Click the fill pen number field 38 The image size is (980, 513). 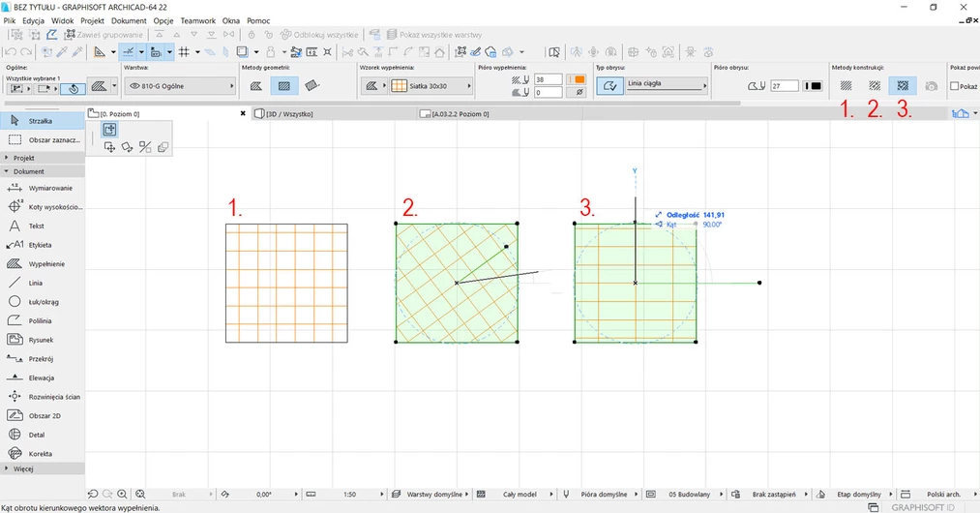point(549,79)
